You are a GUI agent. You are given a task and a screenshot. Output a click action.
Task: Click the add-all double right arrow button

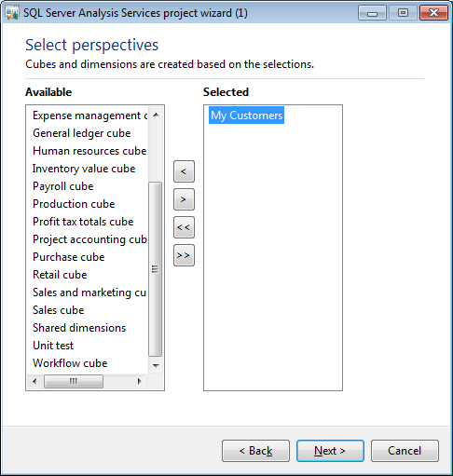184,255
